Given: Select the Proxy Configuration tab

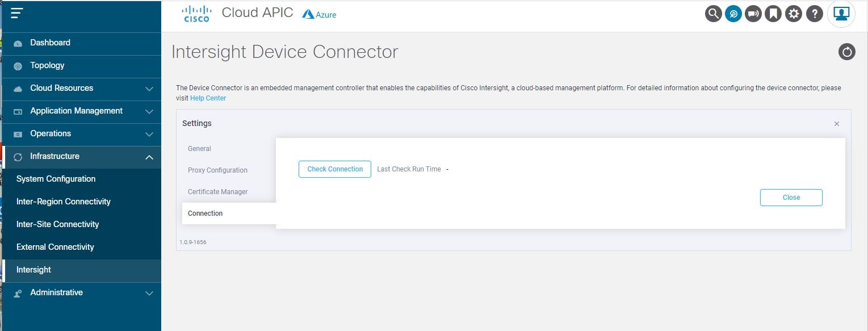Looking at the screenshot, I should click(217, 170).
